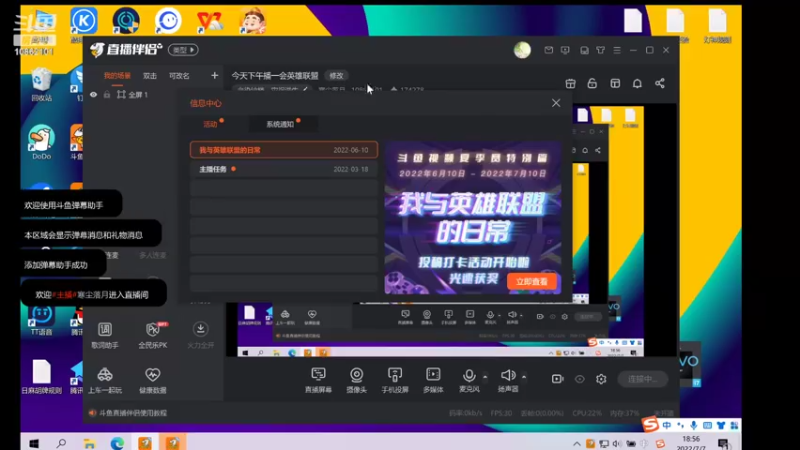Open the user avatar profile
The height and width of the screenshot is (450, 800).
(522, 50)
